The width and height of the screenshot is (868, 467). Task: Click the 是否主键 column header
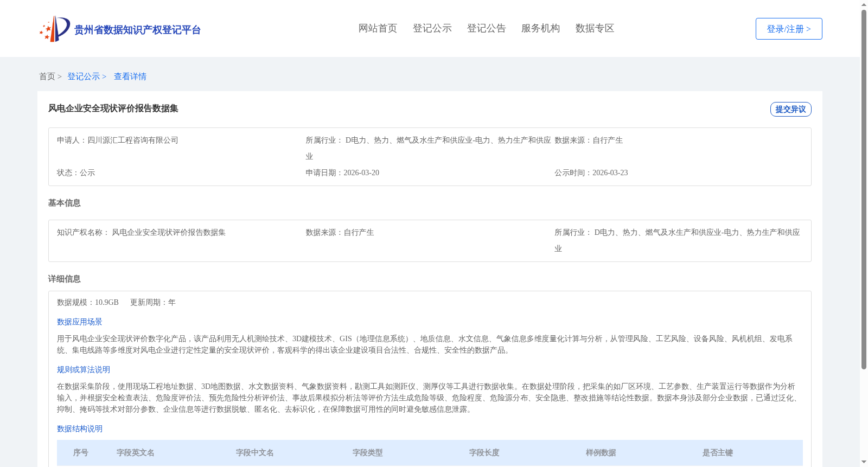[718, 452]
